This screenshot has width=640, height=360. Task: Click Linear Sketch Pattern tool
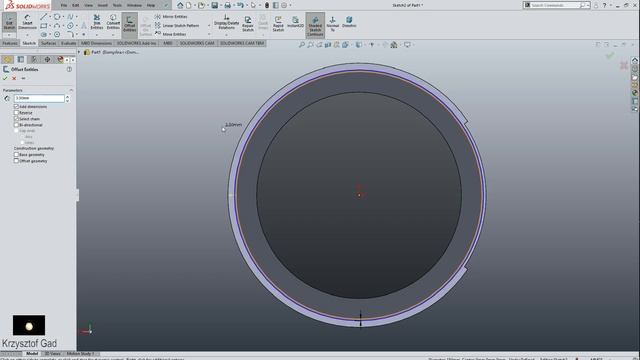click(x=177, y=25)
